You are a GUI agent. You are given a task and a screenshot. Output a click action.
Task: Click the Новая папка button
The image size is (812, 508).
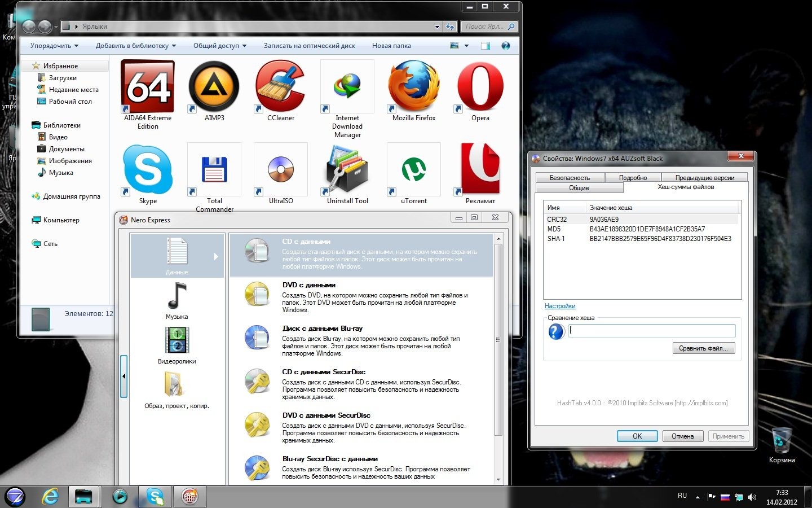391,46
